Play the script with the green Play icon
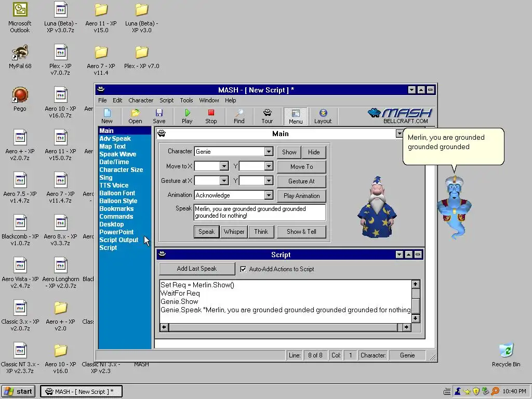Screen dimensions: 532x399 187,116
